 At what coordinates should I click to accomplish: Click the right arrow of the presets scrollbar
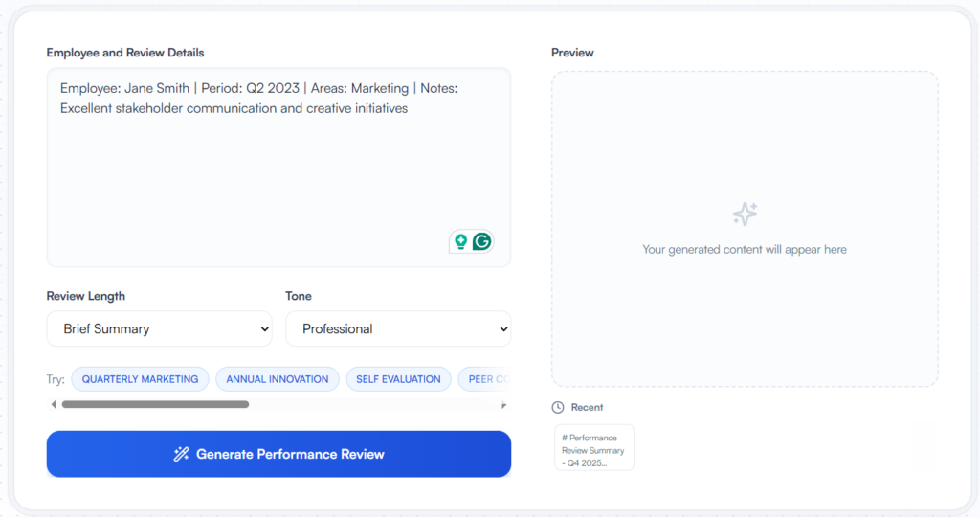[503, 405]
